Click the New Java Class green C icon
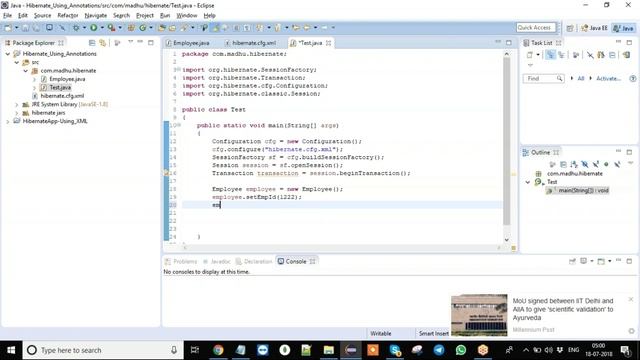The image size is (640, 360). pyautogui.click(x=142, y=28)
